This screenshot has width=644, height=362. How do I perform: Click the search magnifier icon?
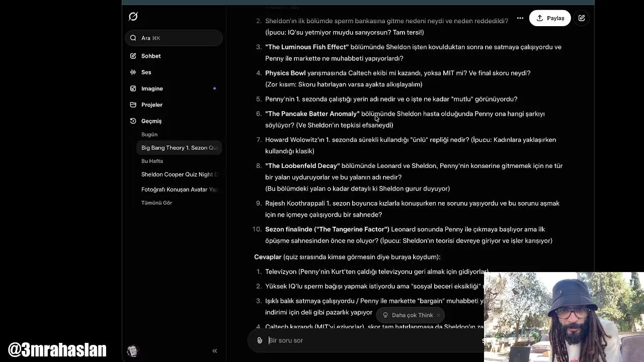click(x=133, y=38)
